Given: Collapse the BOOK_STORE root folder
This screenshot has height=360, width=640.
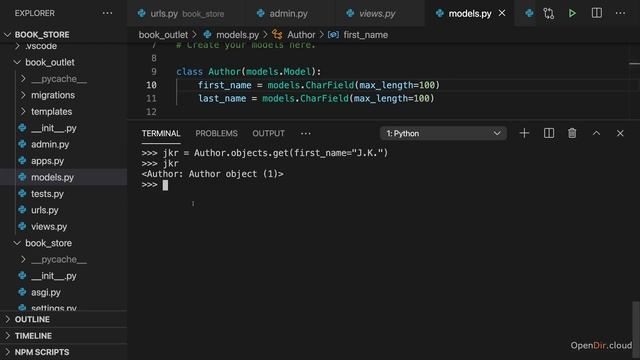Looking at the screenshot, I should click(x=7, y=35).
